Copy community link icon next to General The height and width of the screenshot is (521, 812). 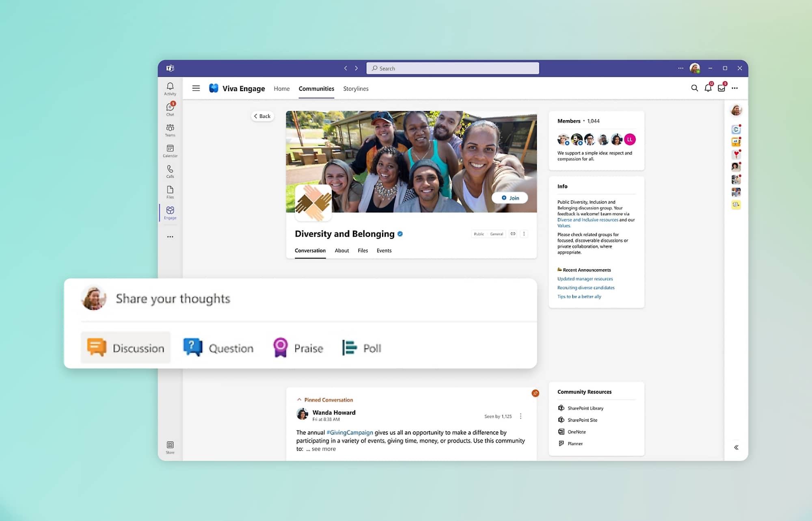[513, 234]
